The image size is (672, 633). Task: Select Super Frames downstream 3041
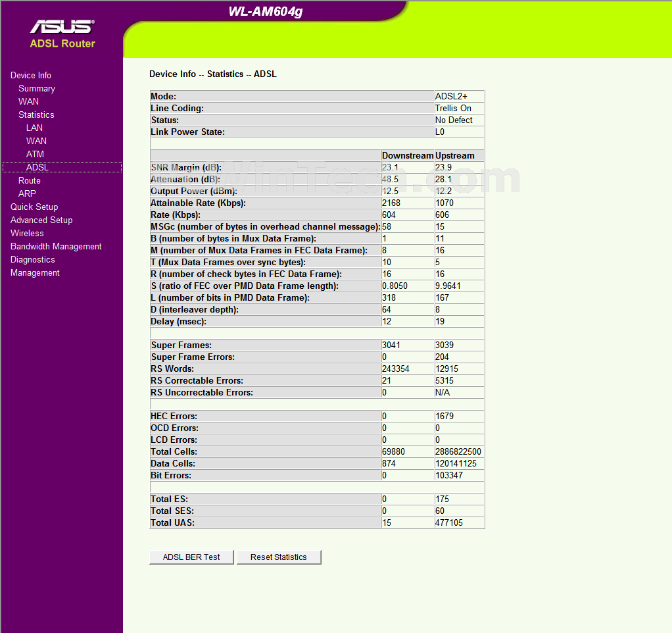tap(391, 345)
